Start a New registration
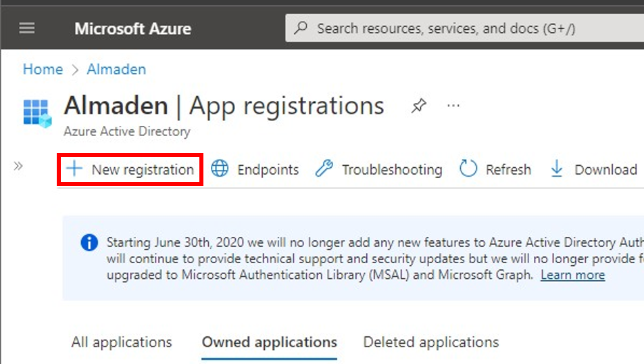Image resolution: width=644 pixels, height=364 pixels. (x=130, y=169)
